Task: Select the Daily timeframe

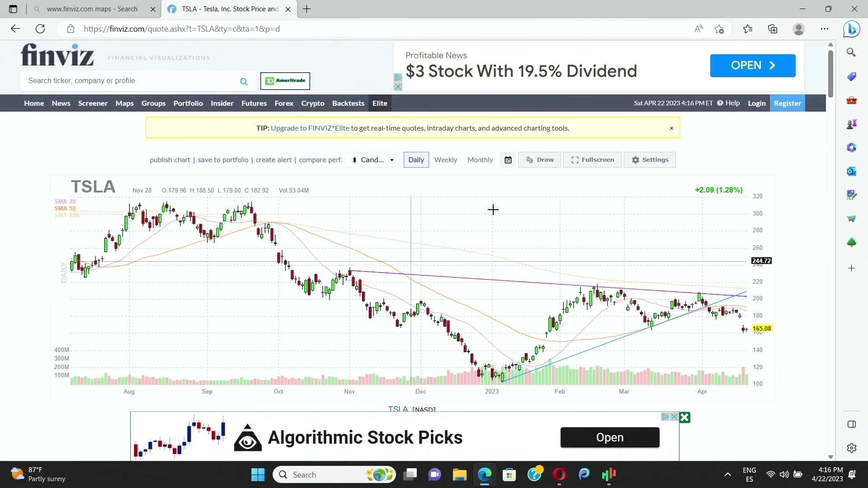Action: [416, 160]
